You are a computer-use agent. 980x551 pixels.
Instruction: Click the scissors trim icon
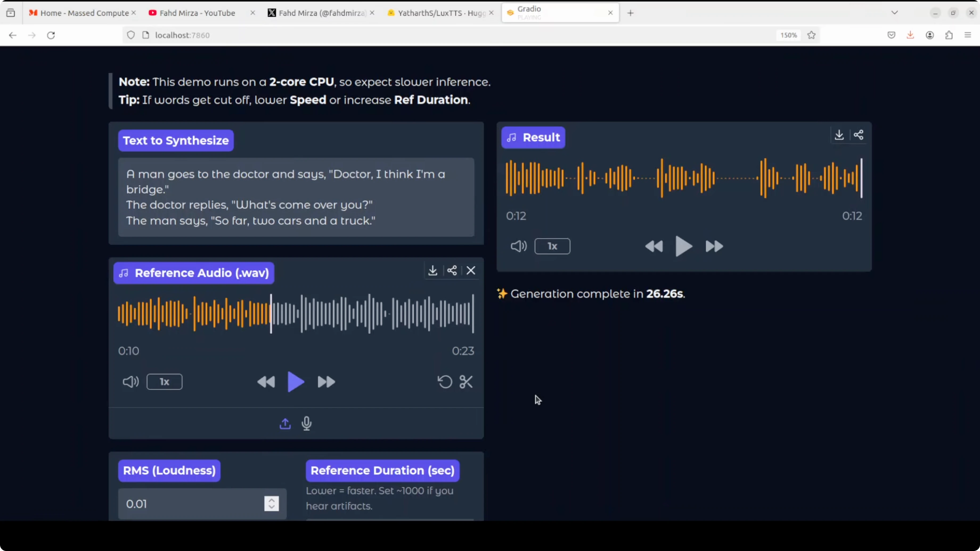tap(466, 382)
